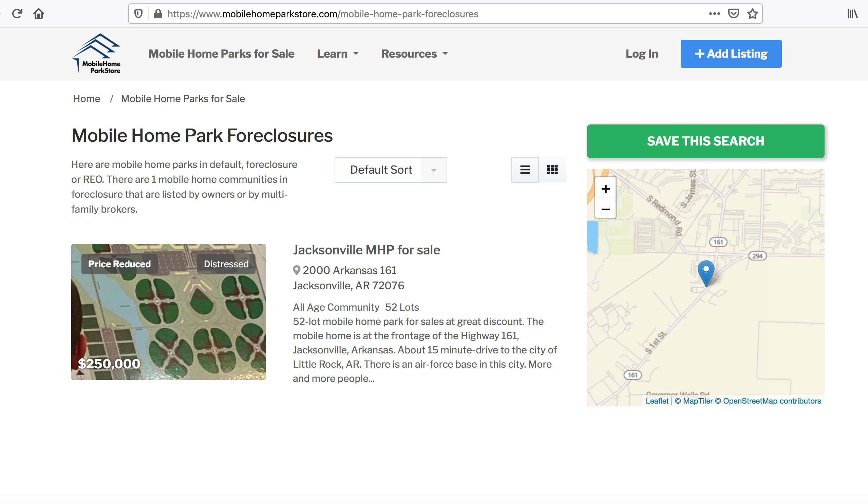Open the Jacksonville MHP listing thumbnail

[x=168, y=312]
